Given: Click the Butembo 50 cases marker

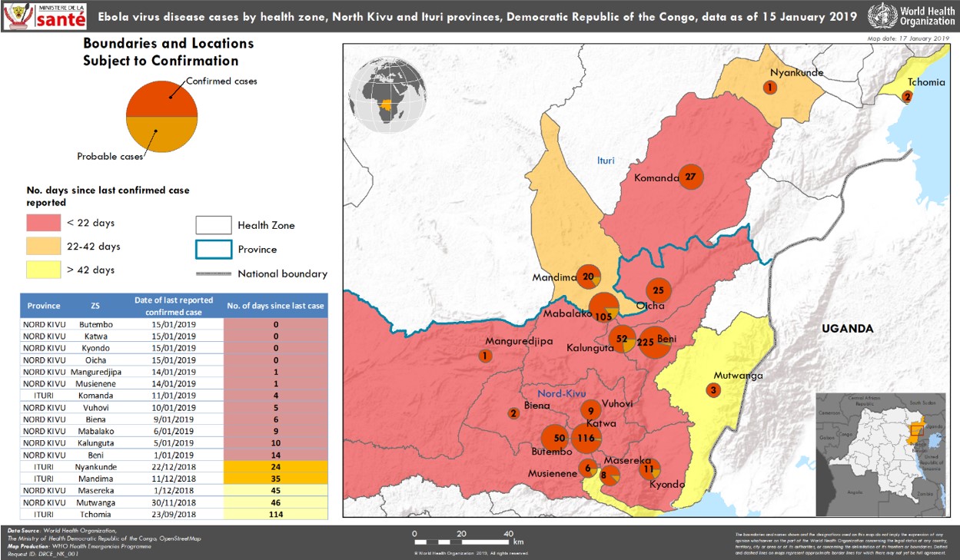Looking at the screenshot, I should coord(557,438).
